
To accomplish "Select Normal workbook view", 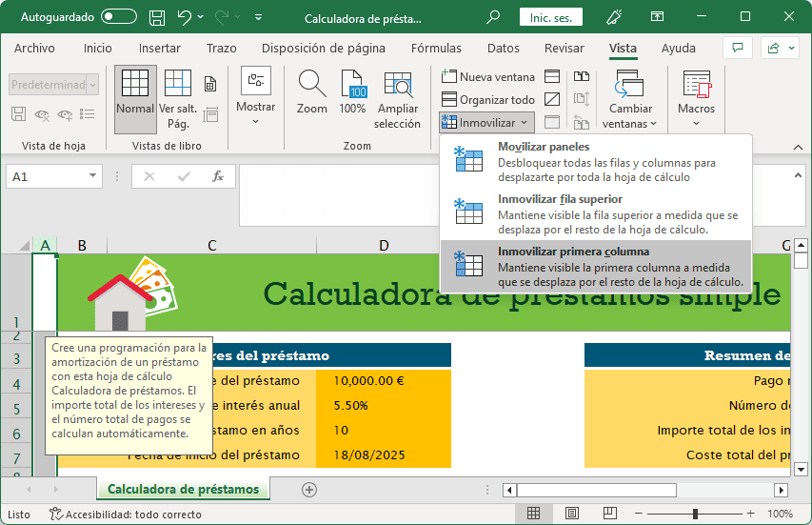I will pyautogui.click(x=135, y=98).
